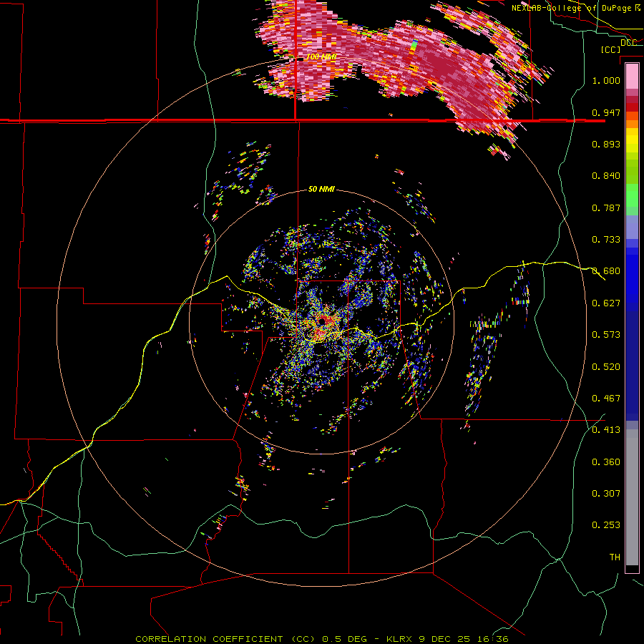644x644 pixels.
Task: Pick the gray color bar segment
Action: tap(632, 497)
